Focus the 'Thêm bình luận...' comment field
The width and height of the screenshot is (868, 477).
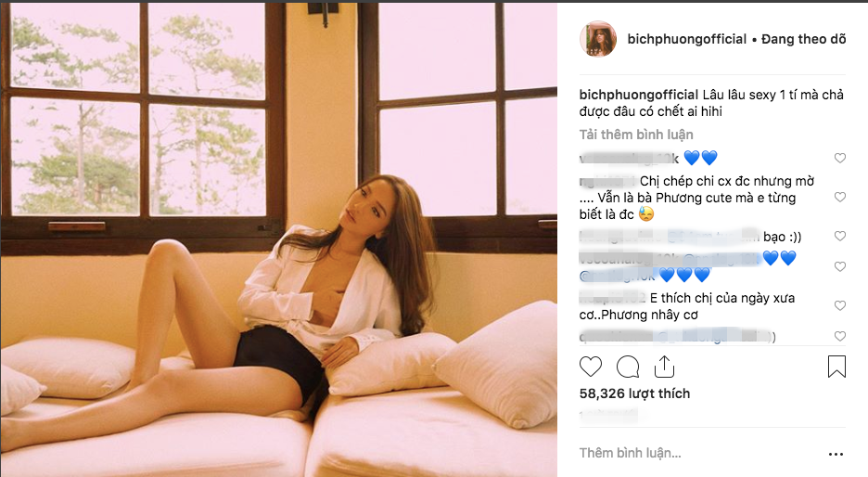pos(686,454)
